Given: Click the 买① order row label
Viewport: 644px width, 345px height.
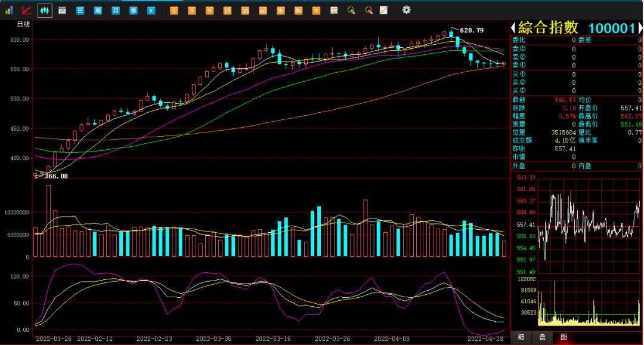Looking at the screenshot, I should pyautogui.click(x=518, y=75).
